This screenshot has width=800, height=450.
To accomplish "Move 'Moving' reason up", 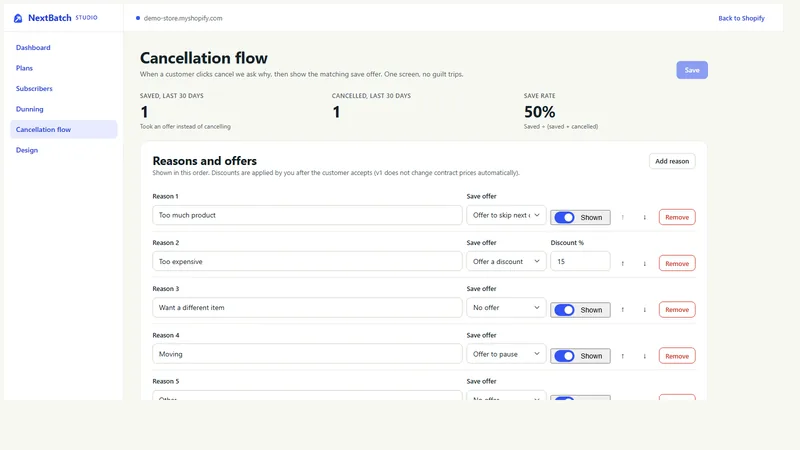I will [x=622, y=356].
